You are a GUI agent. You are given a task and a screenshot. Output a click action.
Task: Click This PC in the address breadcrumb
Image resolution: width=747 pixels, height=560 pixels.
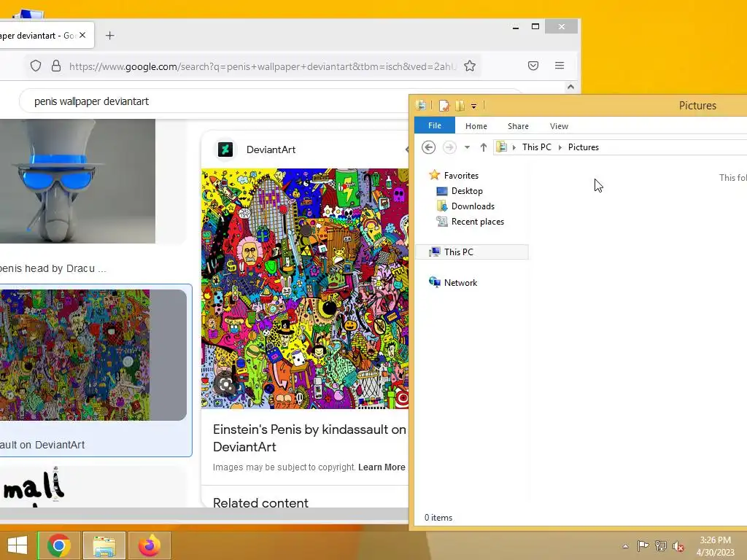pos(536,147)
